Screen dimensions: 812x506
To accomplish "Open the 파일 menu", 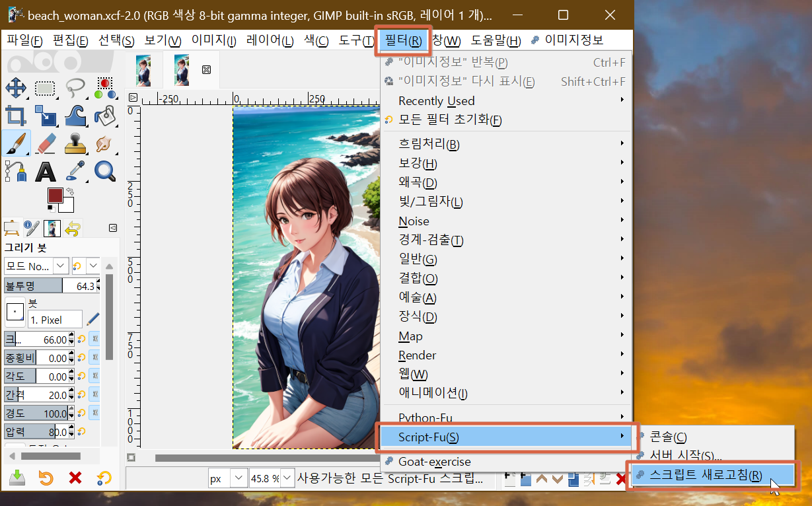I will click(x=25, y=40).
